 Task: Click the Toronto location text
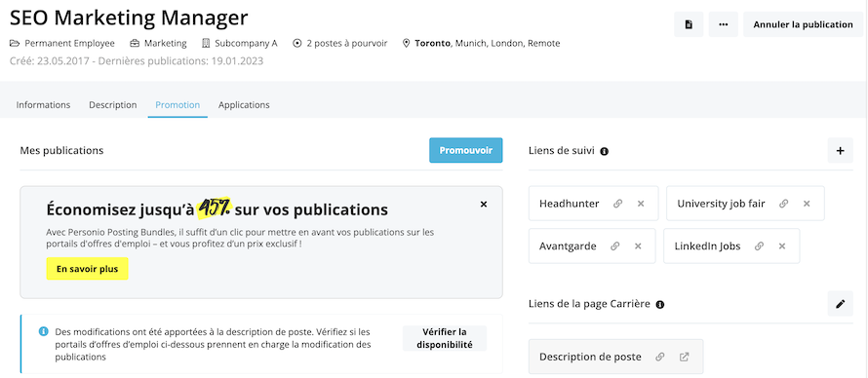coord(433,43)
